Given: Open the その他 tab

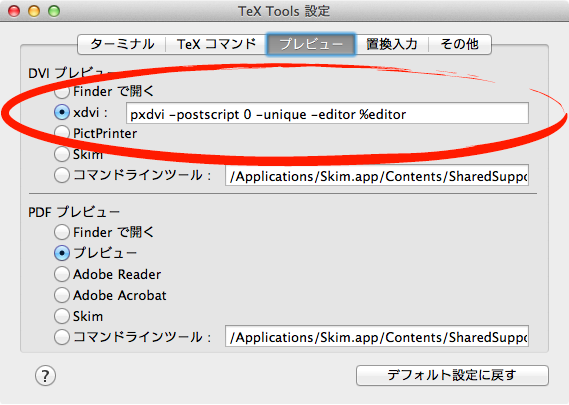Looking at the screenshot, I should tap(460, 44).
